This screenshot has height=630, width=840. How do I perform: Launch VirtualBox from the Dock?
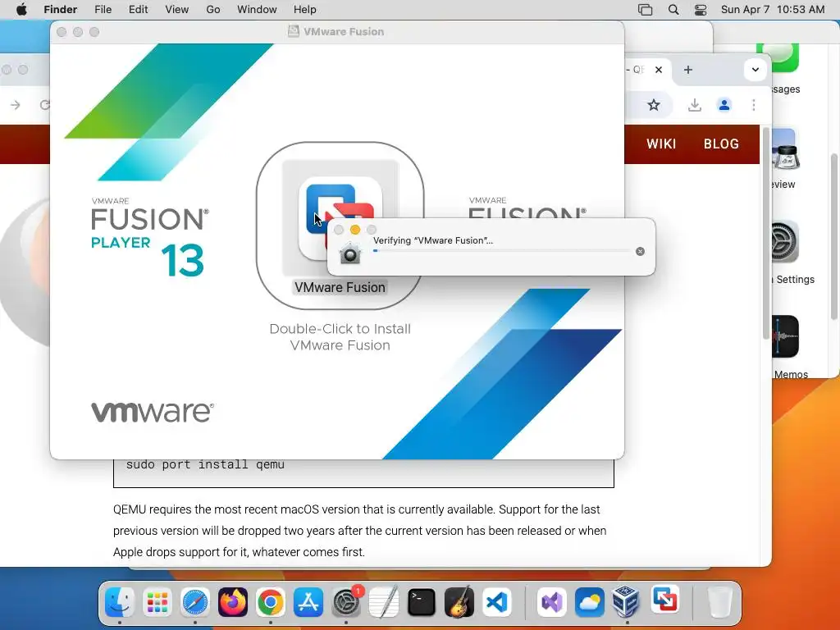coord(625,601)
